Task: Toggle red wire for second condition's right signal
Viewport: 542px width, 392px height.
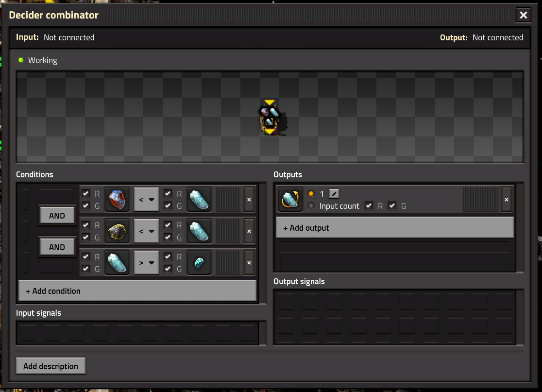Action: click(x=168, y=225)
